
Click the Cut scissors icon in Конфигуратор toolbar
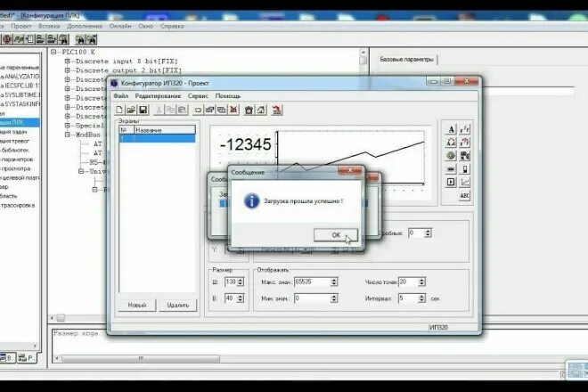point(159,110)
